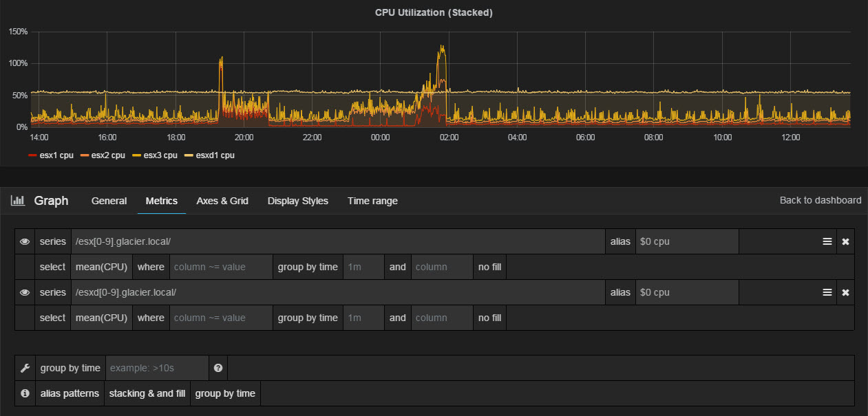
Task: Open the menu icon on the first series row
Action: pyautogui.click(x=826, y=241)
